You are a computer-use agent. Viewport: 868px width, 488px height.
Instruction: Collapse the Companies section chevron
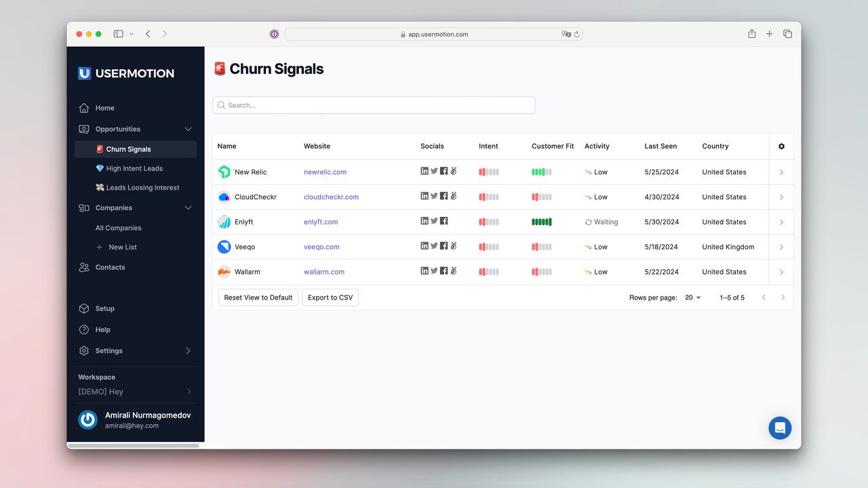(188, 208)
